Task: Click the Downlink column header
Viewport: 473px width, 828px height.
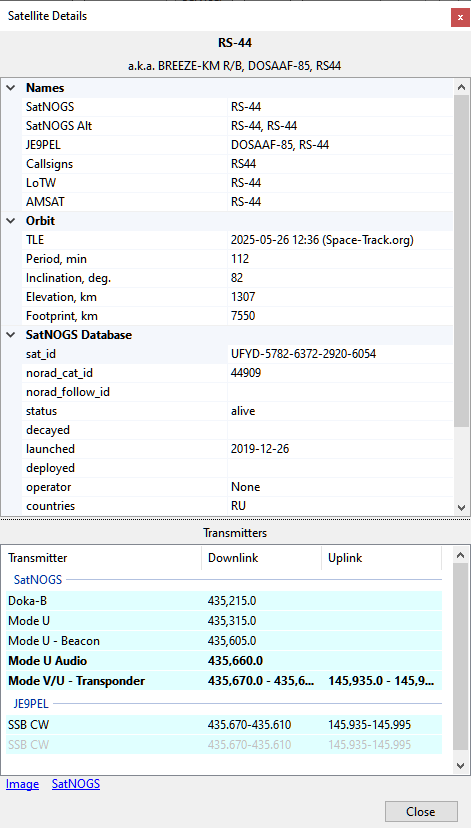Action: pos(261,558)
